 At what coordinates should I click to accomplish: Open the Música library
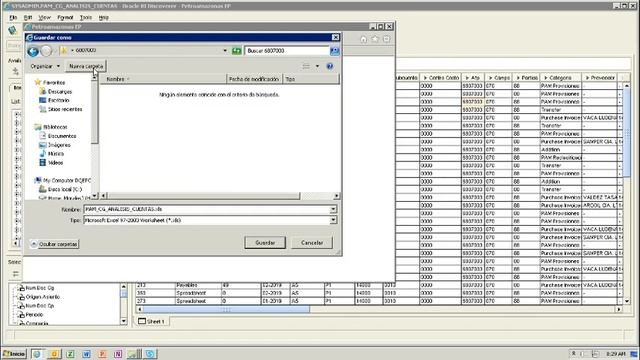click(56, 154)
